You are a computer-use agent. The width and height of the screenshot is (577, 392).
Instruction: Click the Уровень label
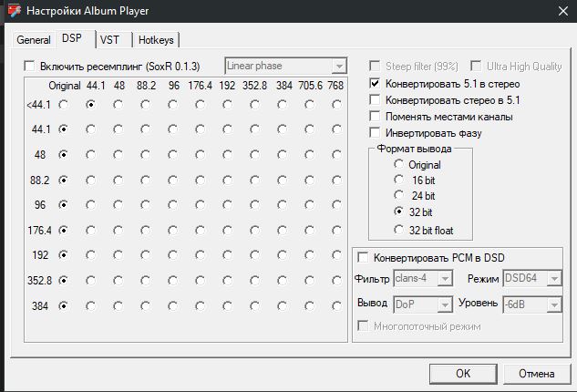pyautogui.click(x=478, y=303)
